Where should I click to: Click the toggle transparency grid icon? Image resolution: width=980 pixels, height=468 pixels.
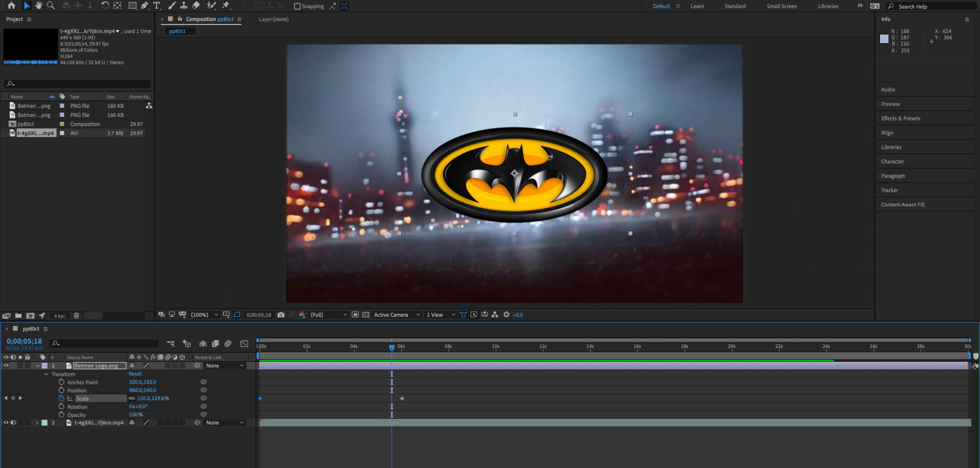(x=365, y=315)
